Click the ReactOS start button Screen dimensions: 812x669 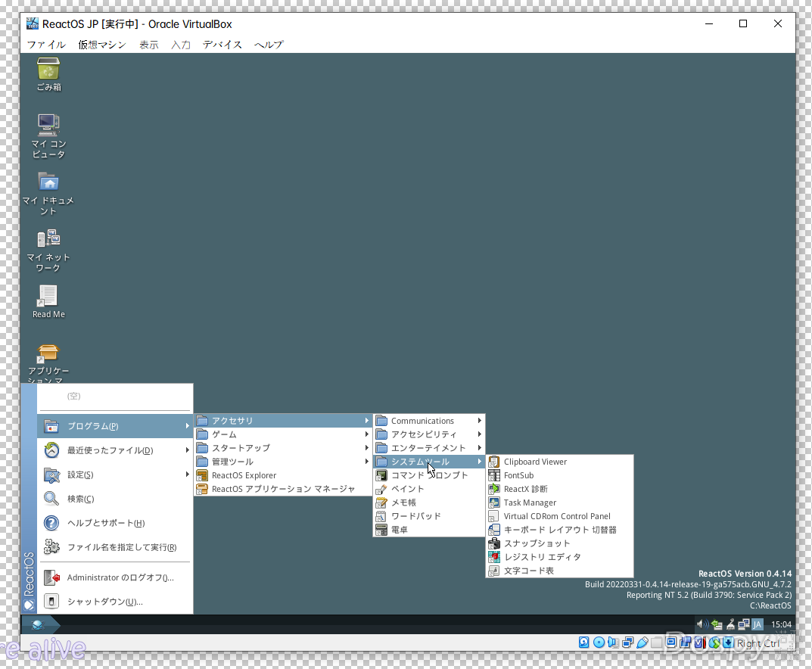click(x=40, y=624)
